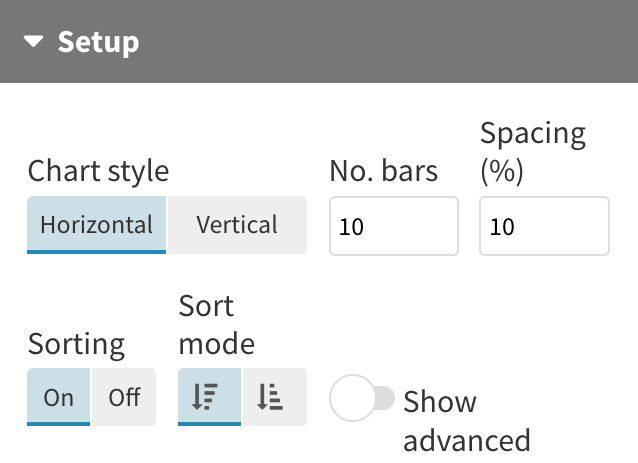Click the Show advanced switch knob

pos(351,400)
